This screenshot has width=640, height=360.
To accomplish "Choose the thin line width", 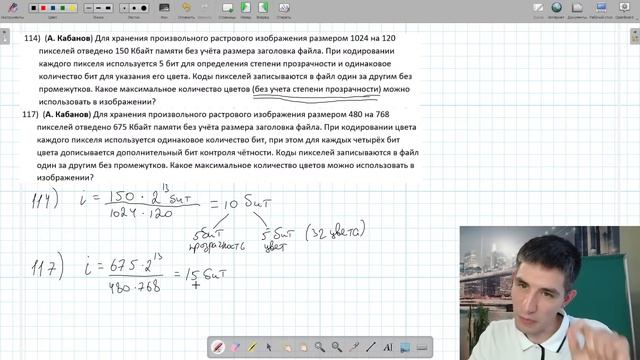I will click(89, 8).
